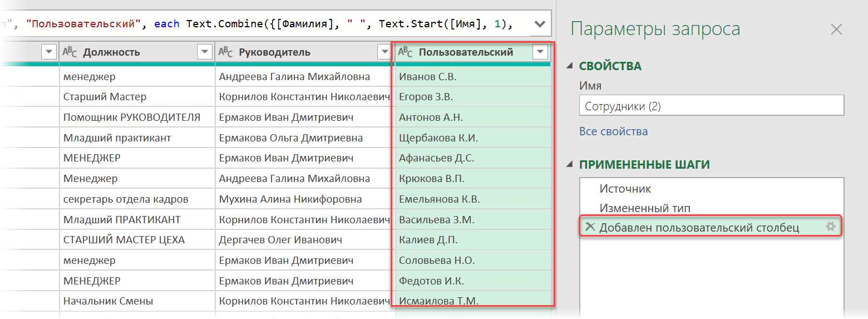The width and height of the screenshot is (868, 319).
Task: Select cell Егоров З.В.
Action: (473, 96)
